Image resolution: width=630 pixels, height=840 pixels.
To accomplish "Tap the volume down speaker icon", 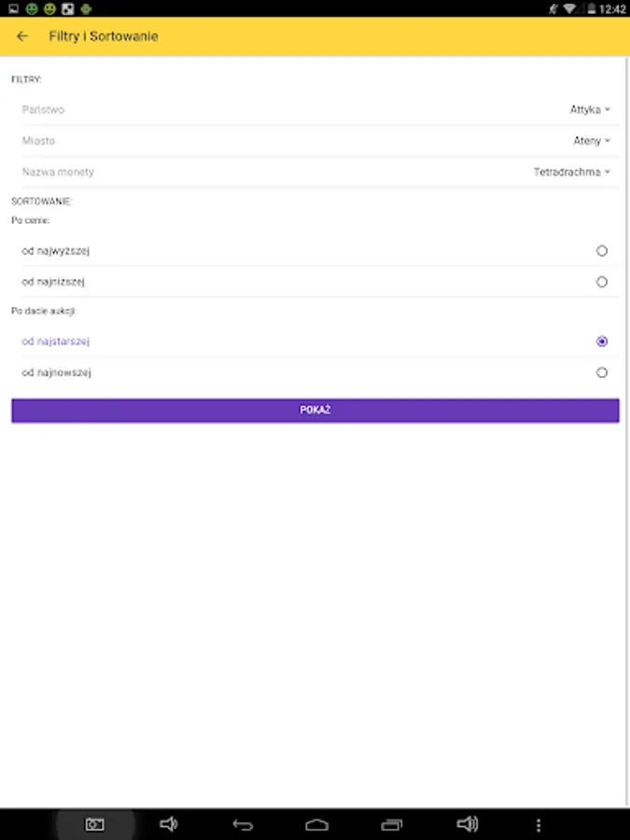I will tap(169, 824).
